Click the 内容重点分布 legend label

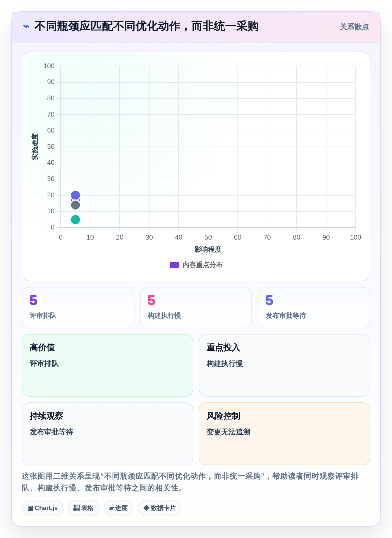[202, 265]
